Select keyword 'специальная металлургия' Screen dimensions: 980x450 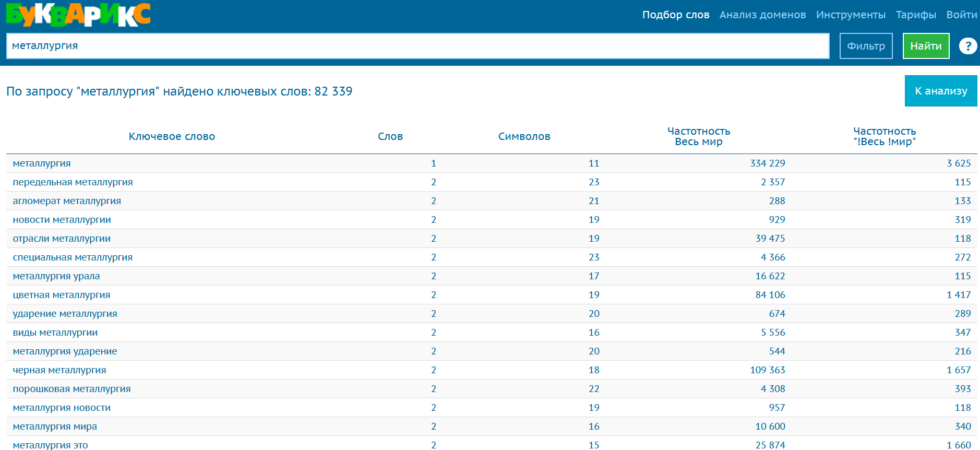click(73, 257)
